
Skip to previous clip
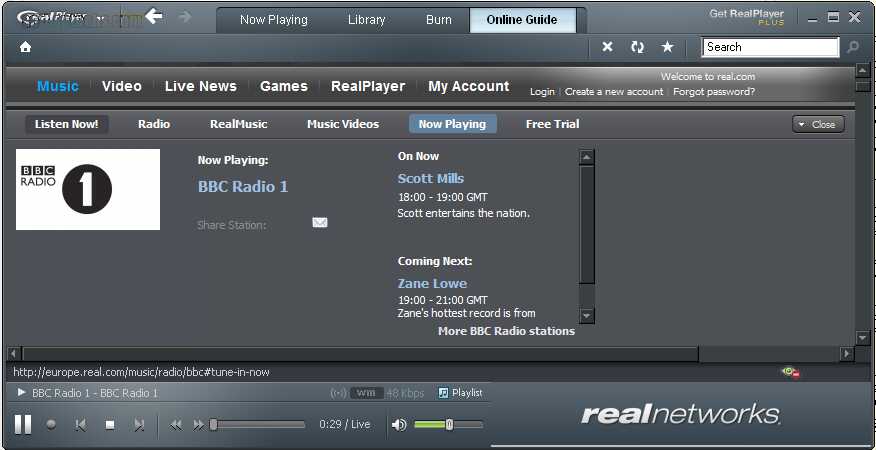[80, 425]
